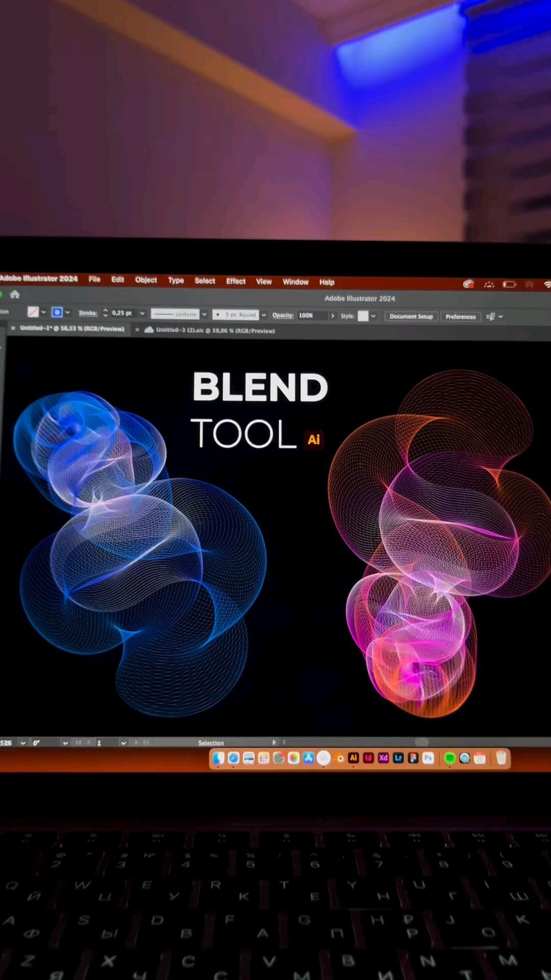Close the Untitled-3 (2).aic tab
The height and width of the screenshot is (980, 551).
(x=137, y=330)
